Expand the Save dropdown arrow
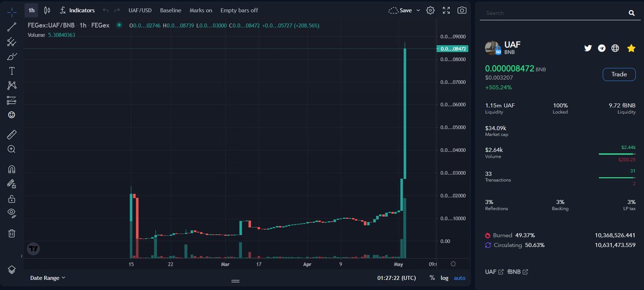 (x=418, y=10)
